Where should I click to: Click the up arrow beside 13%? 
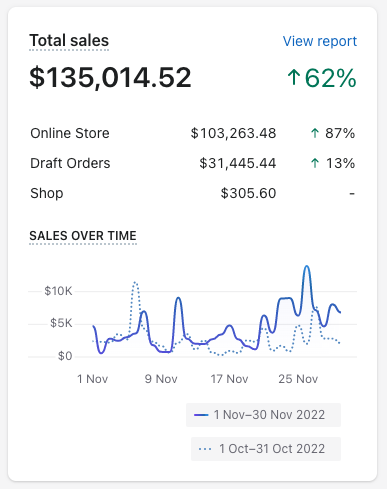point(315,163)
